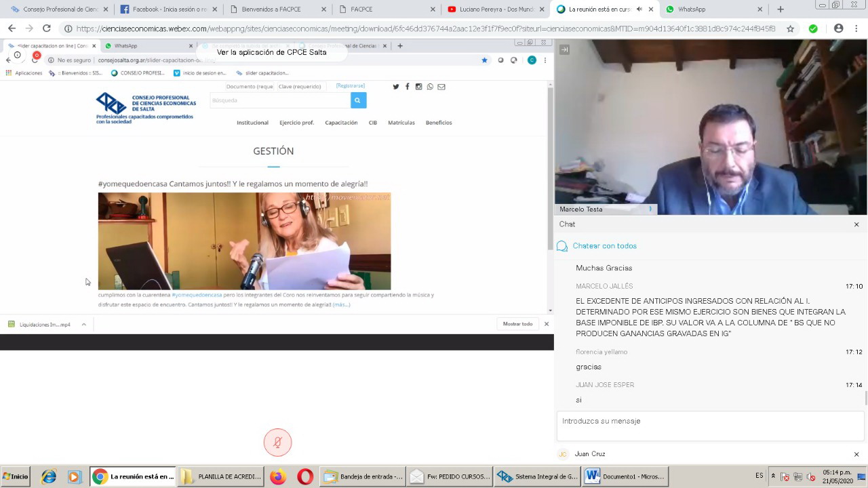The width and height of the screenshot is (868, 488).
Task: Click the email envelope icon on CPCE site
Action: click(x=441, y=87)
